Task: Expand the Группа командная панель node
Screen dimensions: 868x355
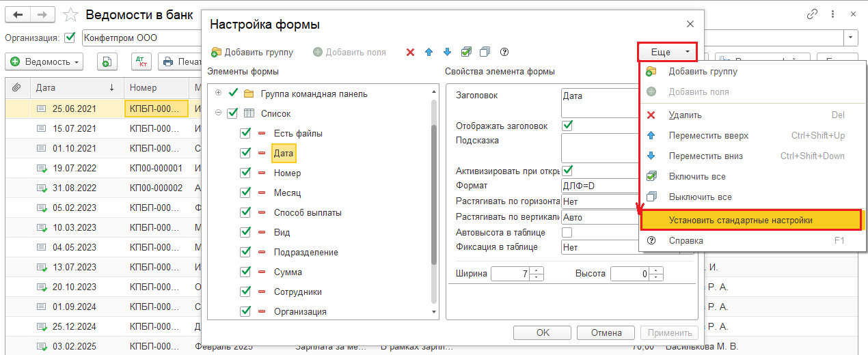Action: [x=219, y=94]
